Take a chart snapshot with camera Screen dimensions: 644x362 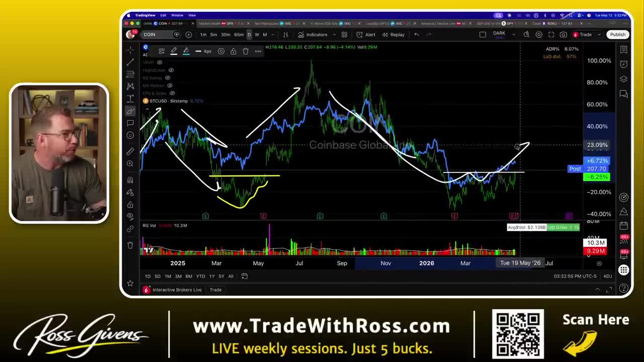coord(563,35)
